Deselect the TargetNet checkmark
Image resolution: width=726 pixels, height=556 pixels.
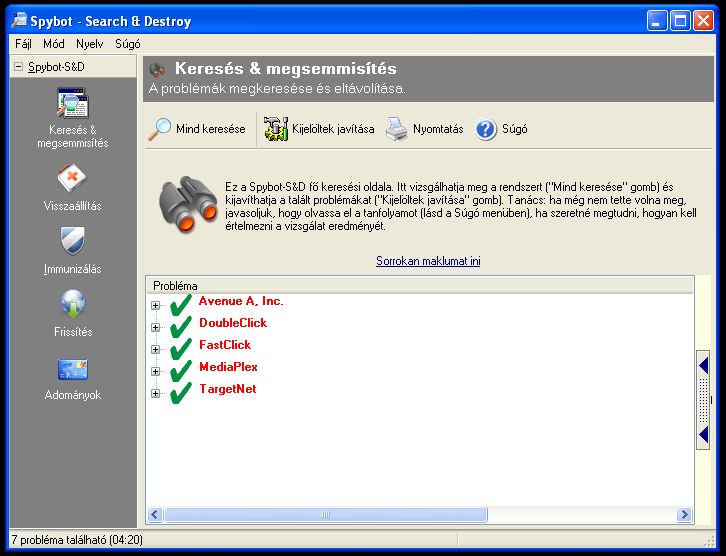click(181, 393)
